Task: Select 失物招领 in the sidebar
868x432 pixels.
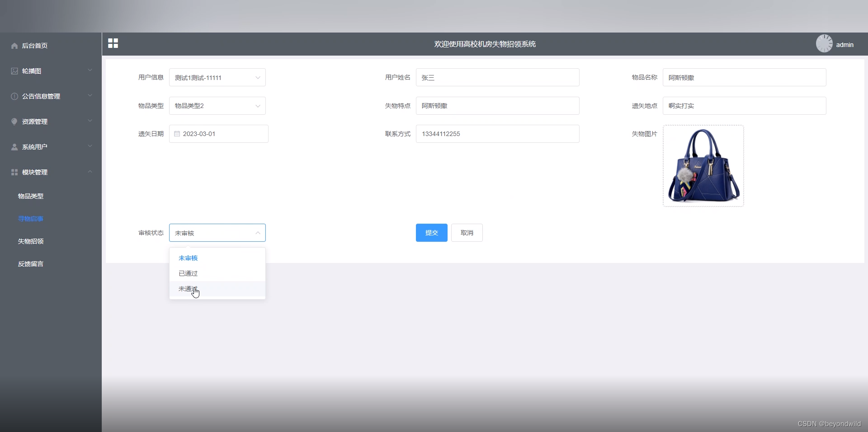Action: [30, 241]
